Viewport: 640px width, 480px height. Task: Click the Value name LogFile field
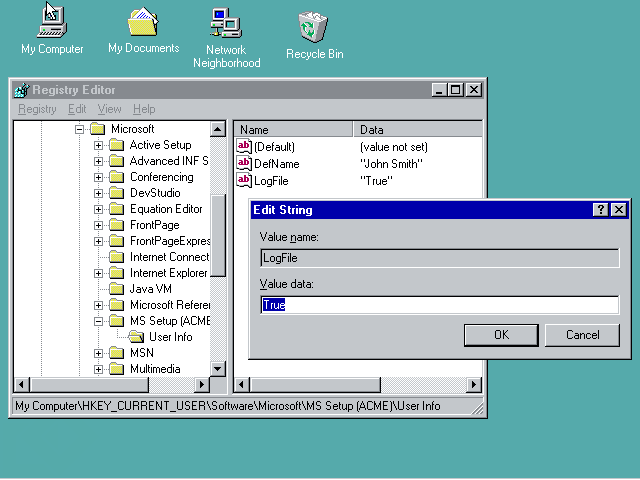click(x=440, y=258)
